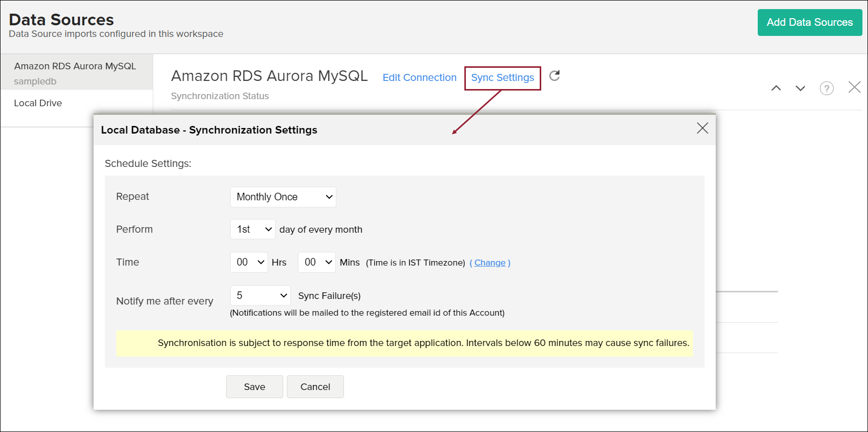Close the Synchronization Settings dialog
The height and width of the screenshot is (432, 868).
702,128
